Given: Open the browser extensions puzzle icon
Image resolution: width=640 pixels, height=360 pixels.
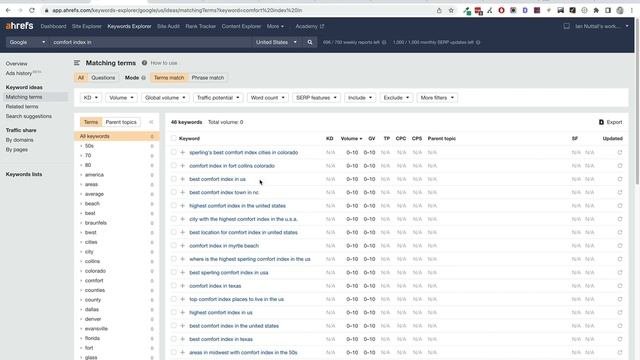Looking at the screenshot, I should tap(596, 10).
